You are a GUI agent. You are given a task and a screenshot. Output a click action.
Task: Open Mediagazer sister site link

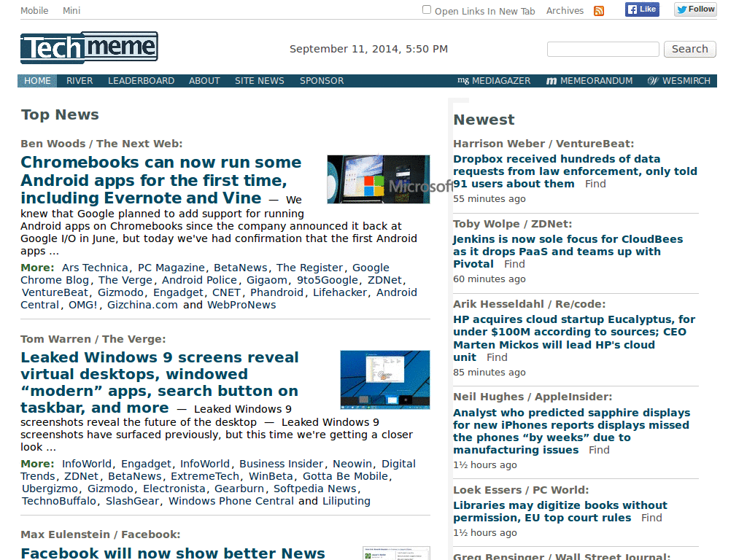coord(494,81)
